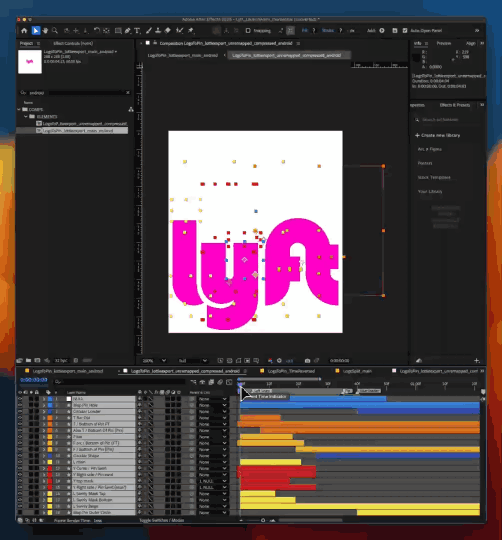Viewport: 502px width, 540px height.
Task: Click Create new library button
Action: tap(438, 135)
